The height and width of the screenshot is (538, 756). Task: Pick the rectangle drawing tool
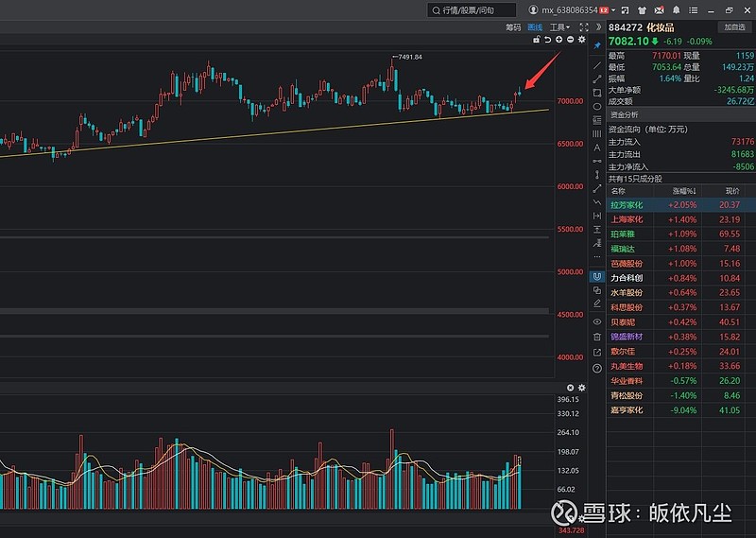[596, 94]
